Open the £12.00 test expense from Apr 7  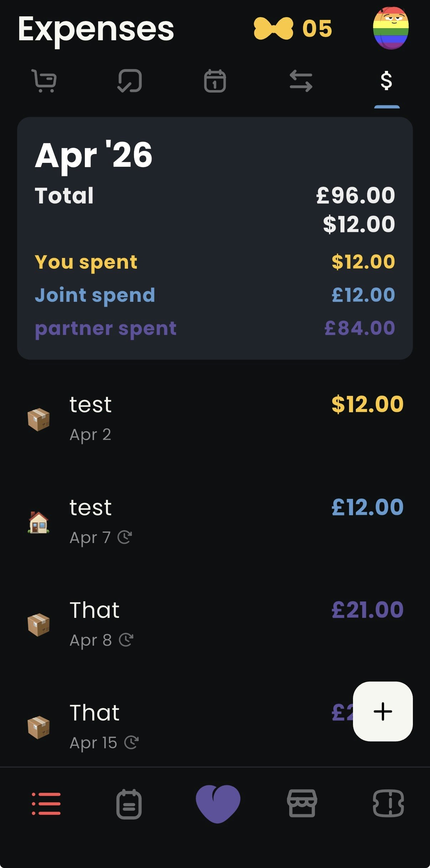coord(215,522)
